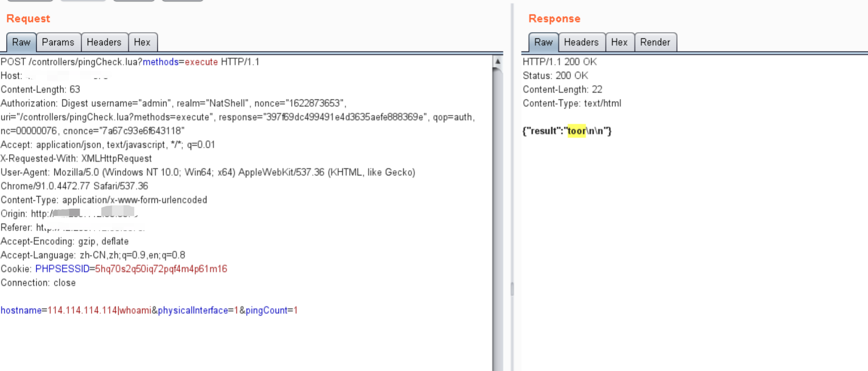This screenshot has width=868, height=371.
Task: Click the response Content-Length: 22 header
Action: 562,89
